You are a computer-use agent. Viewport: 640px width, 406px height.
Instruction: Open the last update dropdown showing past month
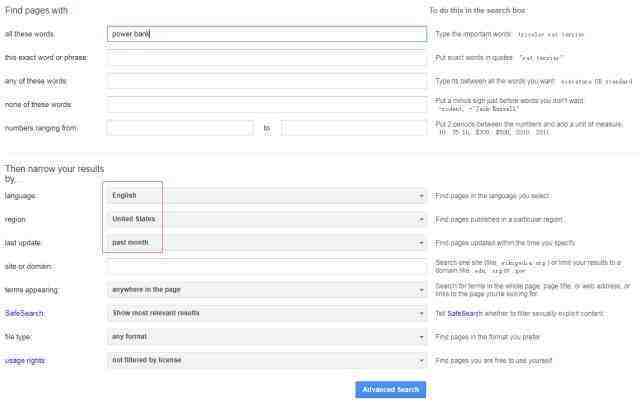tap(267, 243)
